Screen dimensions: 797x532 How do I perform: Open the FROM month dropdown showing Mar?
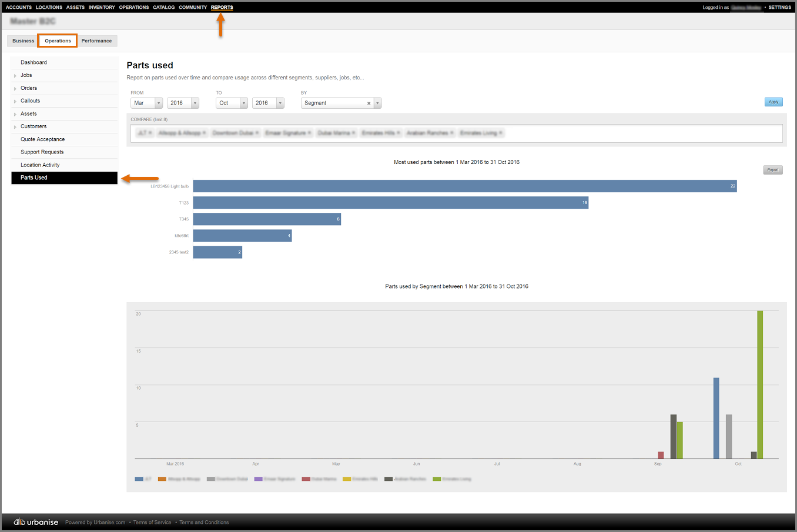[x=146, y=103]
